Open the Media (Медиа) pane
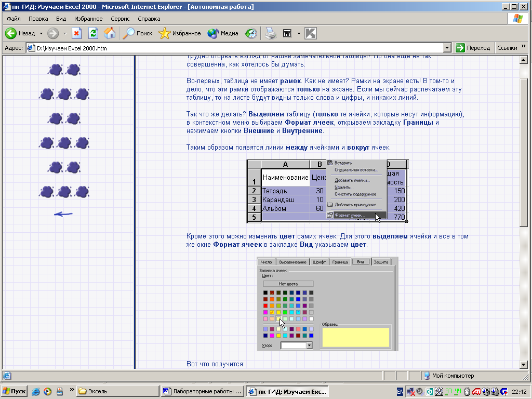This screenshot has width=532, height=399. [223, 33]
